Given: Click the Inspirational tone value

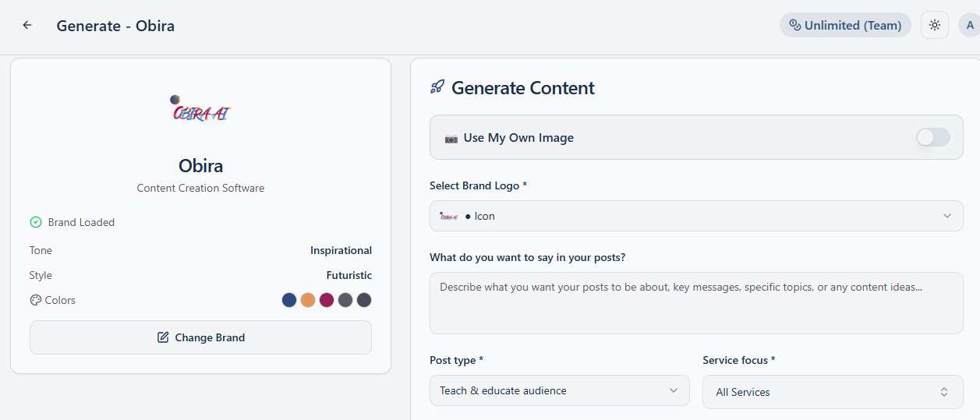Looking at the screenshot, I should click(341, 250).
